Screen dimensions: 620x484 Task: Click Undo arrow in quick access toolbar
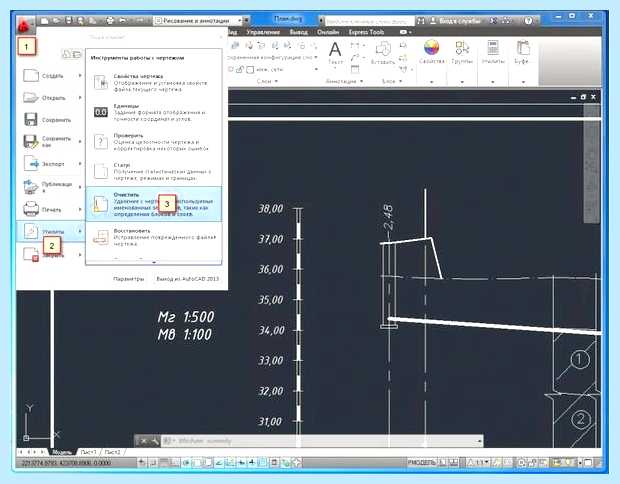(x=123, y=21)
